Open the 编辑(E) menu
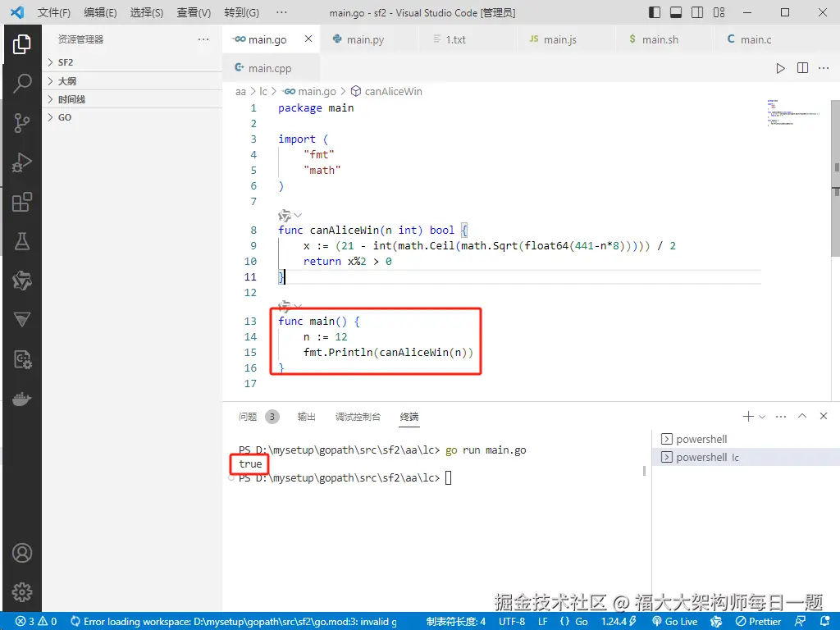The height and width of the screenshot is (630, 840). 100,12
